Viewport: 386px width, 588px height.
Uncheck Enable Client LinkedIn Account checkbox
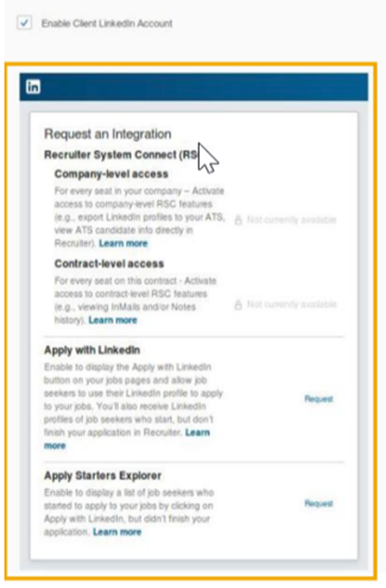(x=24, y=22)
